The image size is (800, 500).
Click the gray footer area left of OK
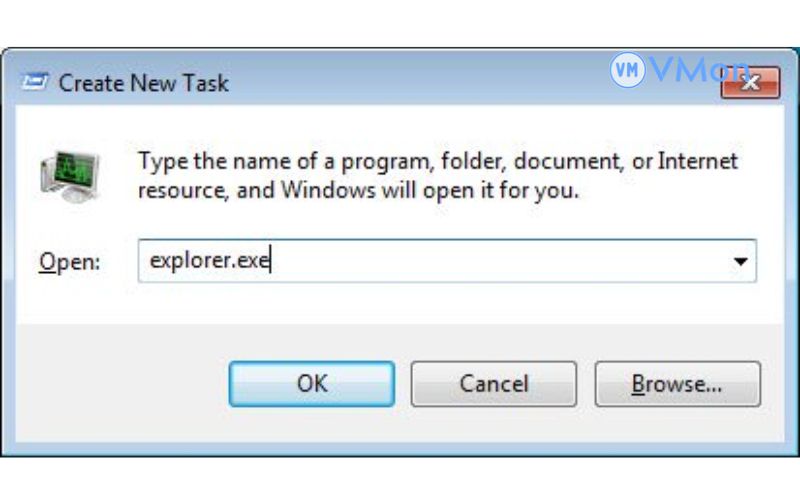point(120,385)
